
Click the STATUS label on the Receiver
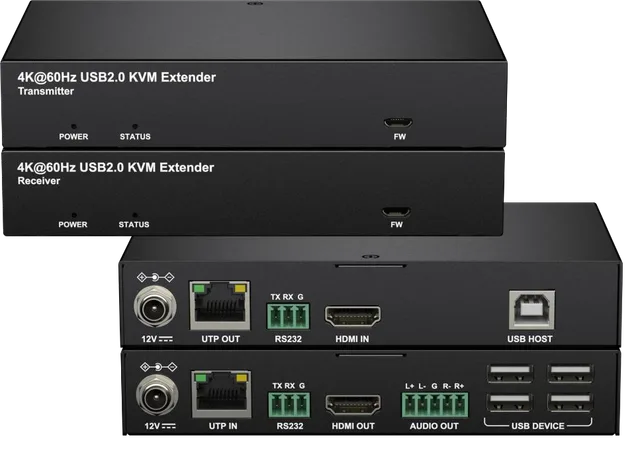(134, 225)
